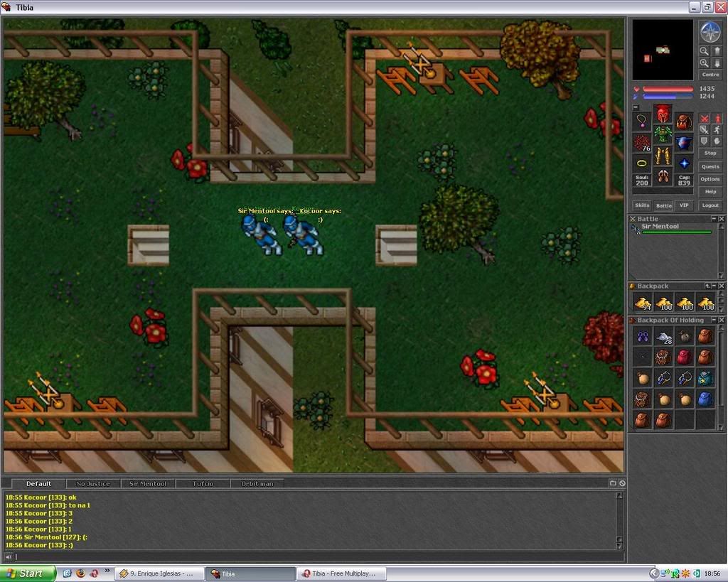Click the red item stack of 76
728x582 pixels.
tap(642, 143)
